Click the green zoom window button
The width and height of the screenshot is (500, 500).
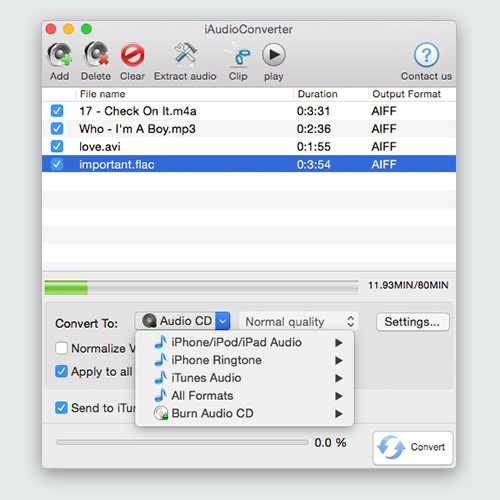coord(86,29)
